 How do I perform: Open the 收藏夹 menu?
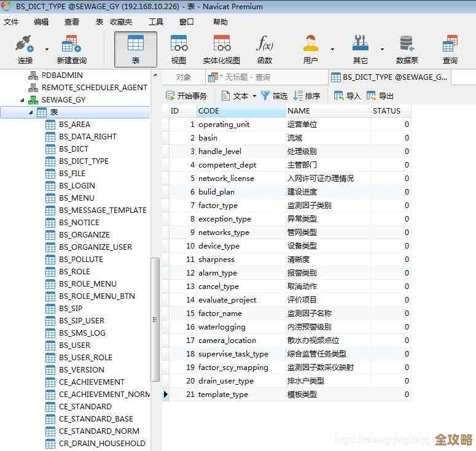coord(121,22)
